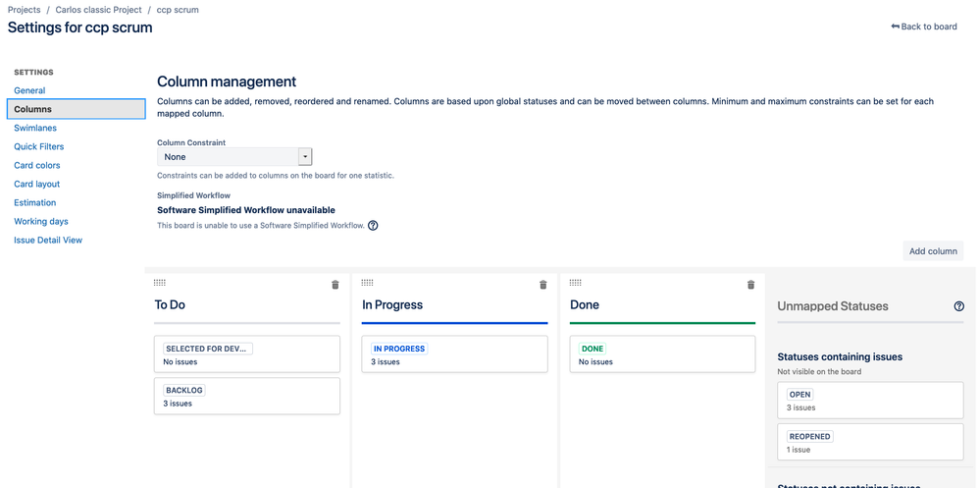980x488 pixels.
Task: Select the Reopened unmapped status card
Action: (871, 442)
